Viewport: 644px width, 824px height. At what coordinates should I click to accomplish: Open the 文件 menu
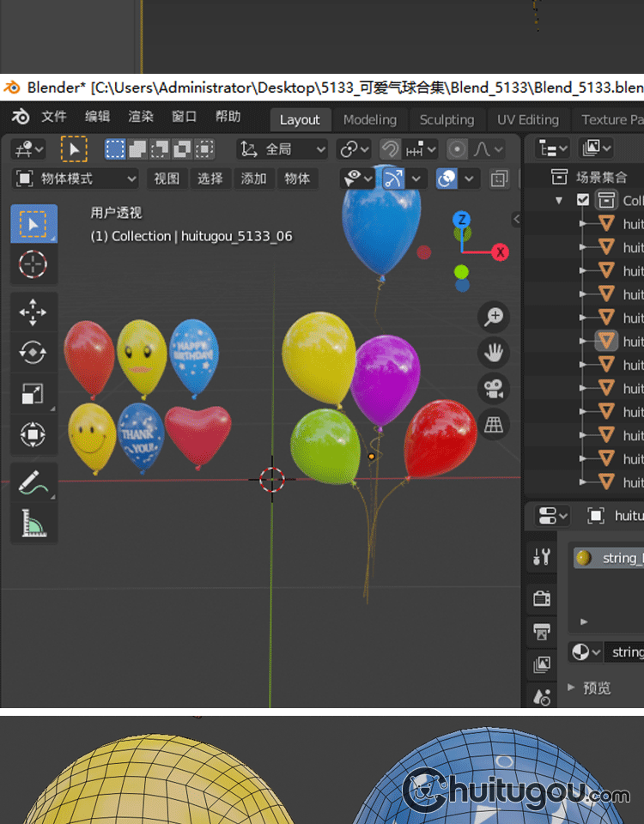point(53,117)
